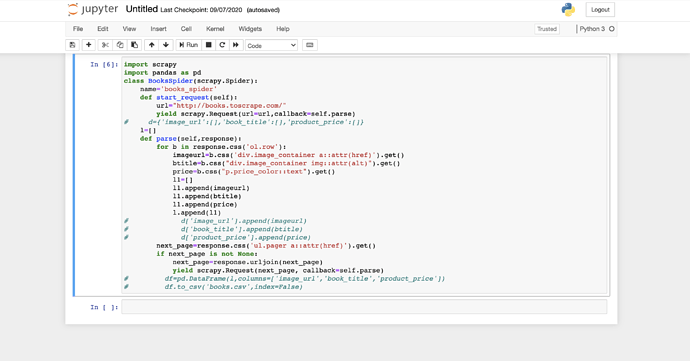Click the l1.append(imageurl) line
690x361 pixels.
(x=211, y=188)
